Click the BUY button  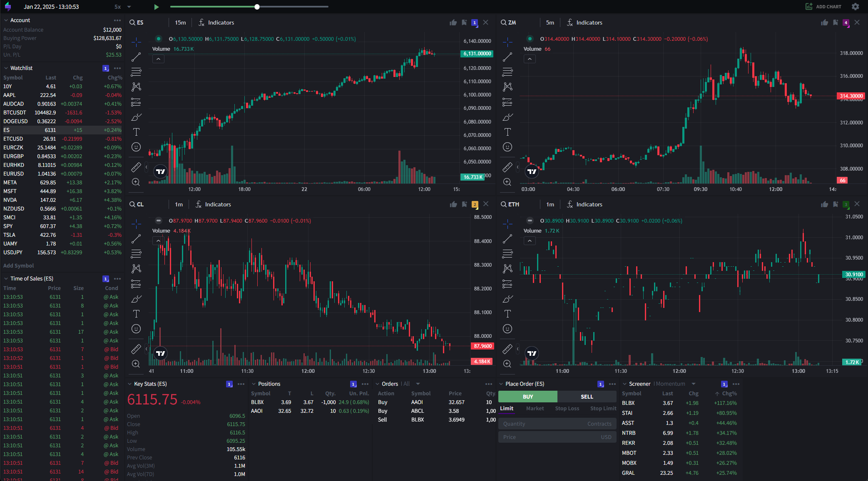(528, 397)
